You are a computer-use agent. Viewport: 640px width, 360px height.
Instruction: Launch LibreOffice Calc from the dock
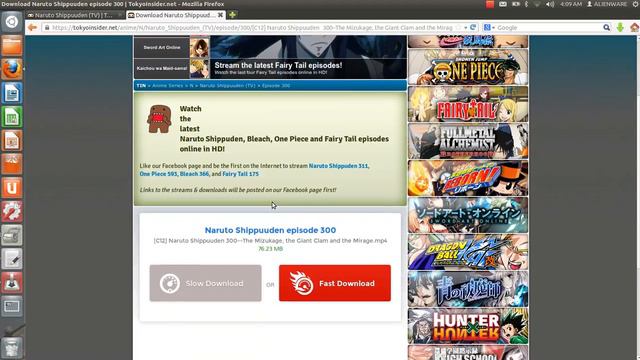11,117
